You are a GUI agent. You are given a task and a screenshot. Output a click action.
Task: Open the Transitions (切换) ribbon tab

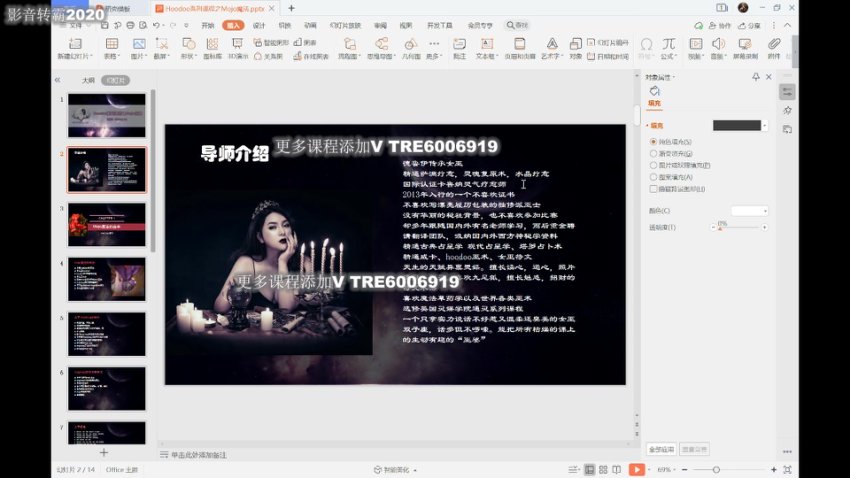[285, 25]
